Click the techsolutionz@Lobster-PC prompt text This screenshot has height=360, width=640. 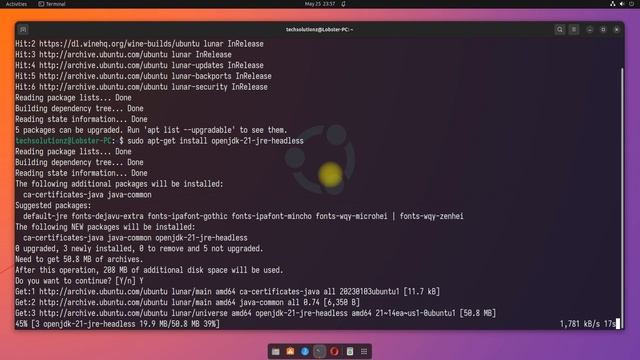(63, 141)
